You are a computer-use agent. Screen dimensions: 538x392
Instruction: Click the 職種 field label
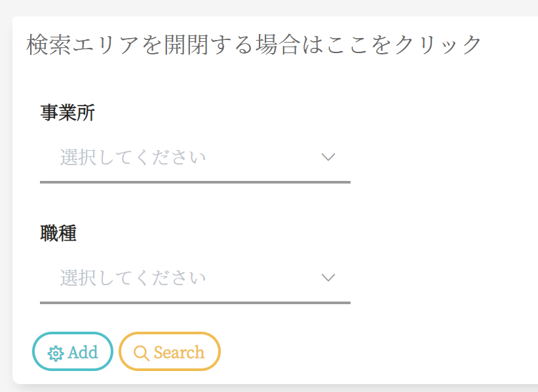[x=58, y=234]
